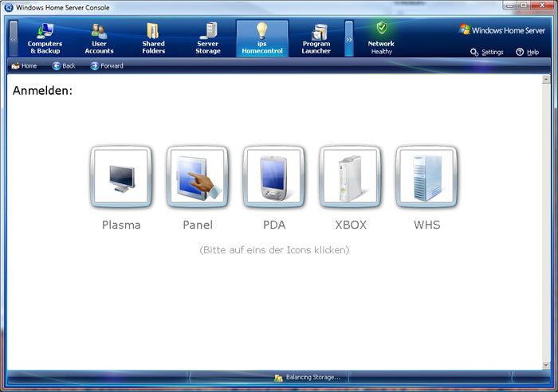Go Back with the left-arrow button
The height and width of the screenshot is (392, 558).
pos(64,66)
